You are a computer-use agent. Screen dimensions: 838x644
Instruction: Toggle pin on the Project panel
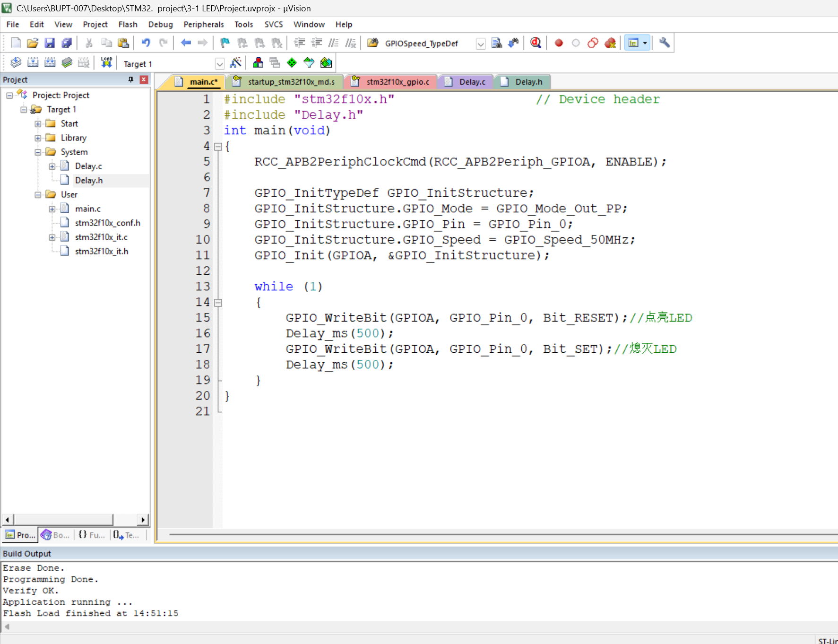click(131, 79)
